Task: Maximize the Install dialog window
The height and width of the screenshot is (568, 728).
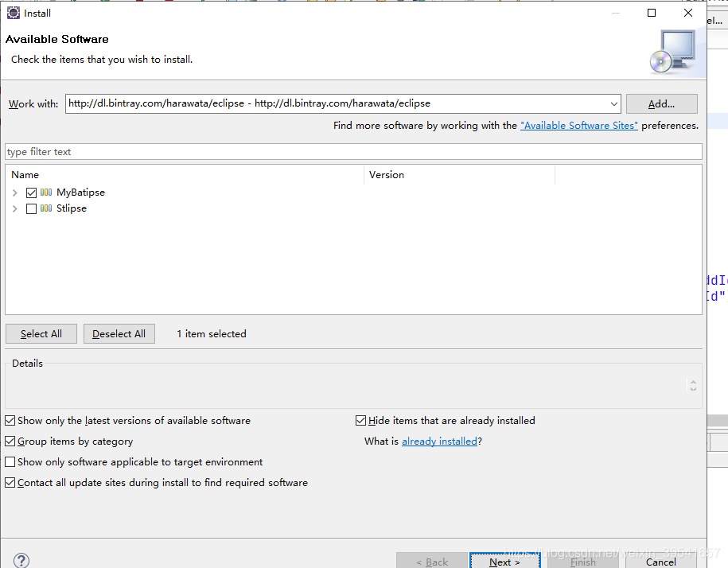Action: [x=652, y=13]
